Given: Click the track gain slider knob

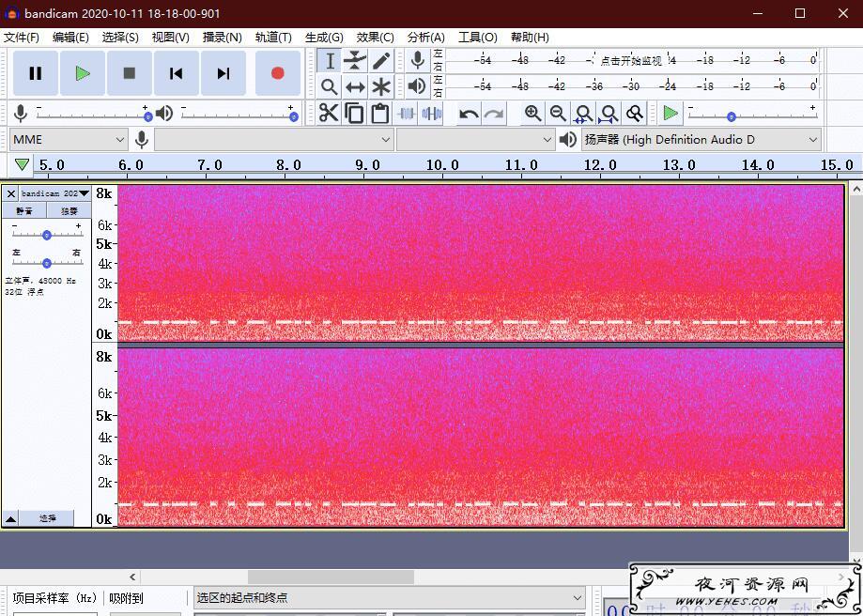Looking at the screenshot, I should (47, 235).
